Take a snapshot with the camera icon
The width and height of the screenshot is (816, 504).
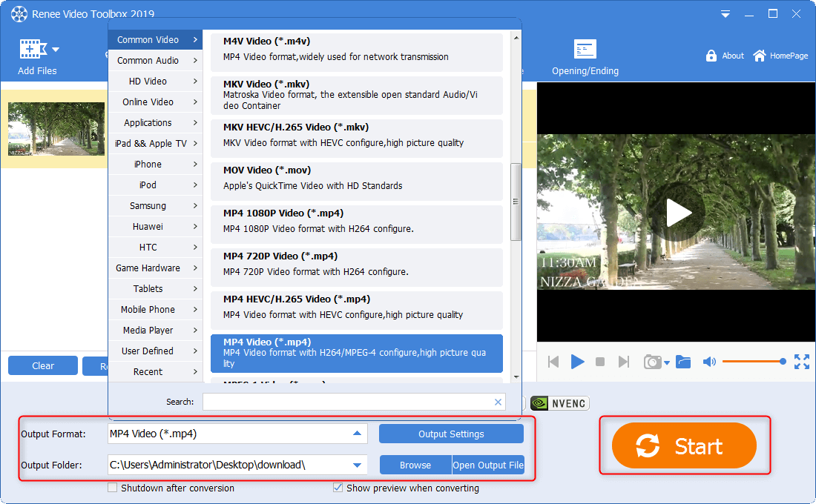click(652, 362)
